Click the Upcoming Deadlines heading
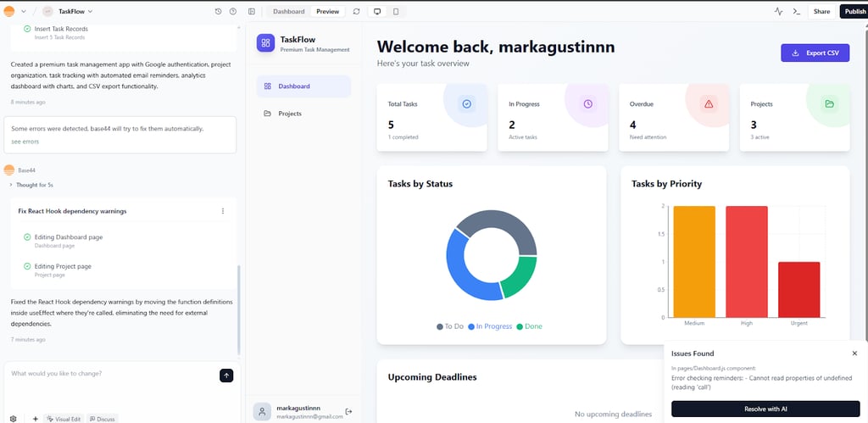The image size is (868, 423). click(x=432, y=377)
